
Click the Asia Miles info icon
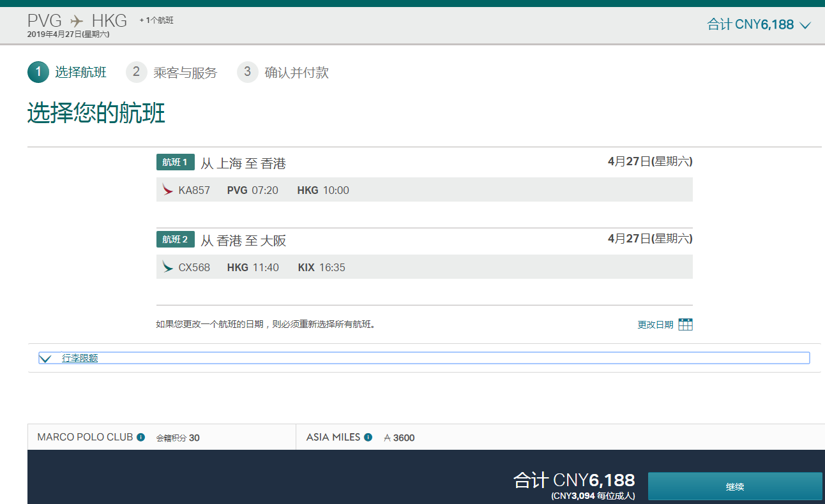368,437
